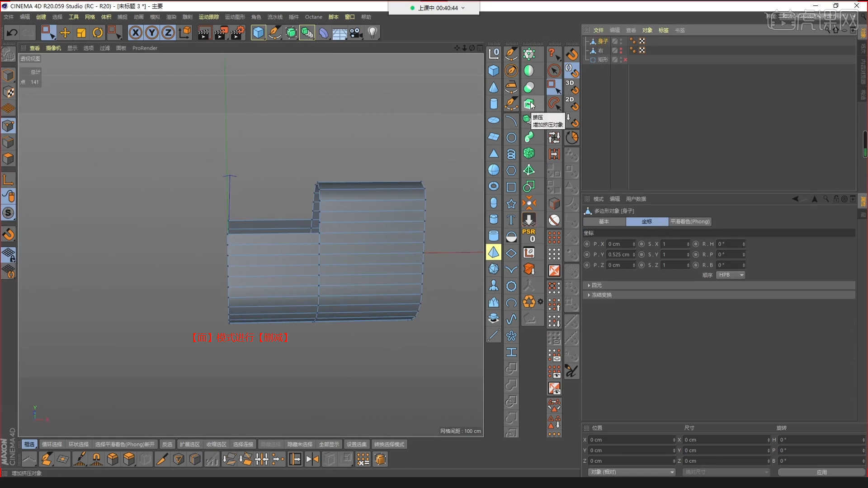Click the Star spline icon
This screenshot has height=488, width=868.
click(x=511, y=203)
